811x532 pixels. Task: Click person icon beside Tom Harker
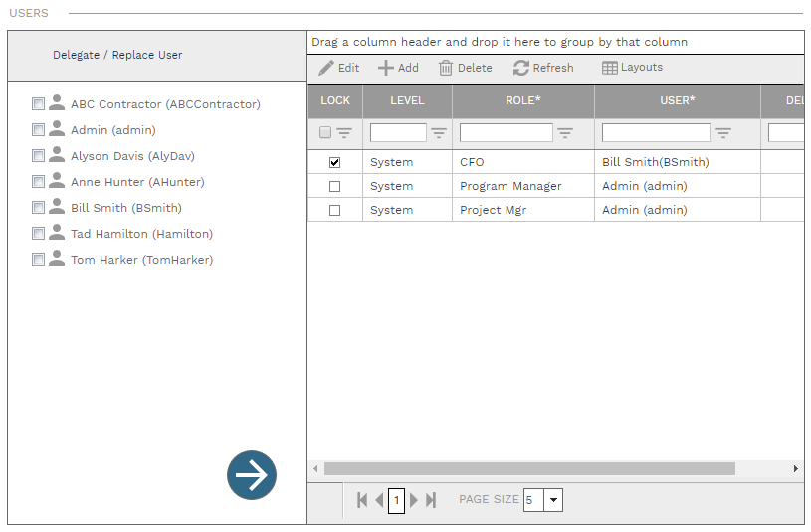pyautogui.click(x=57, y=258)
